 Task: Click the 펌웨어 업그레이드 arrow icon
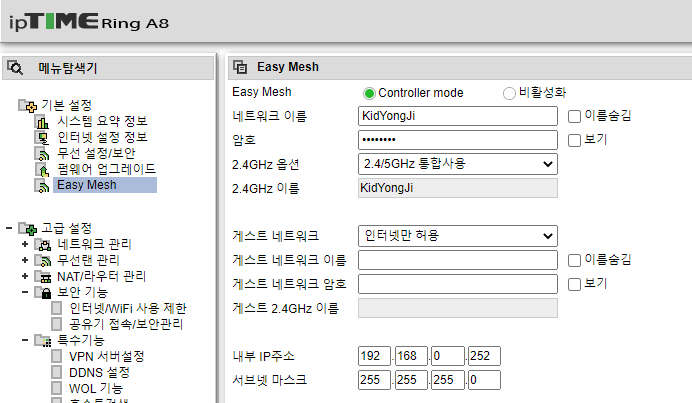click(x=42, y=169)
